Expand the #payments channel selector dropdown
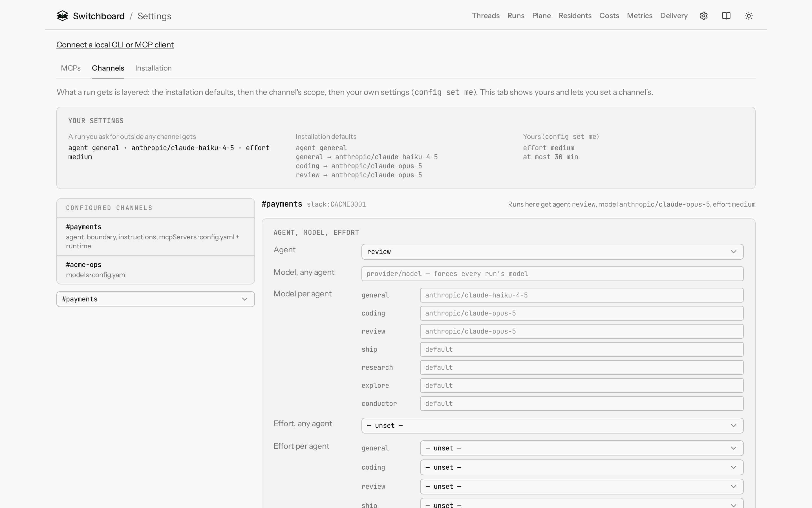 tap(155, 299)
